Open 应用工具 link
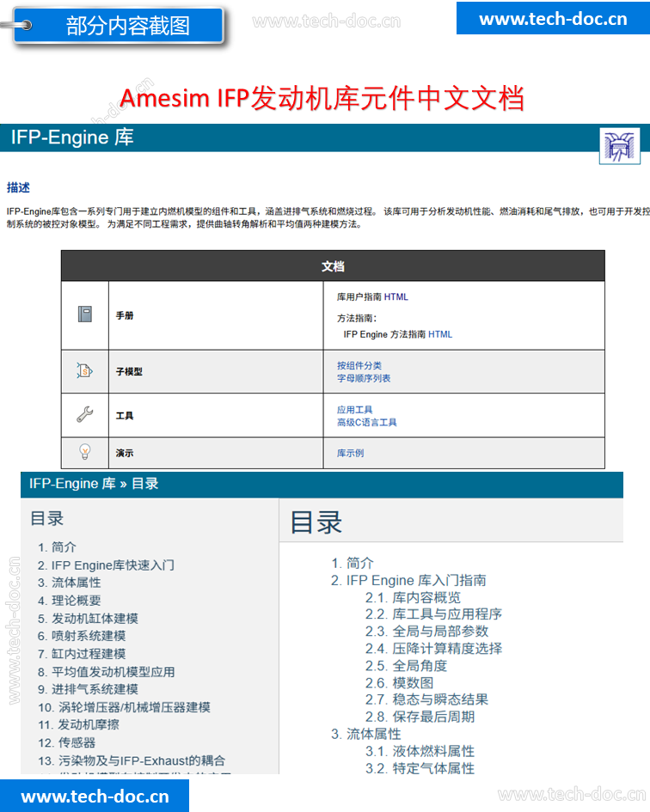Screen dimensions: 650x812 (x=354, y=410)
